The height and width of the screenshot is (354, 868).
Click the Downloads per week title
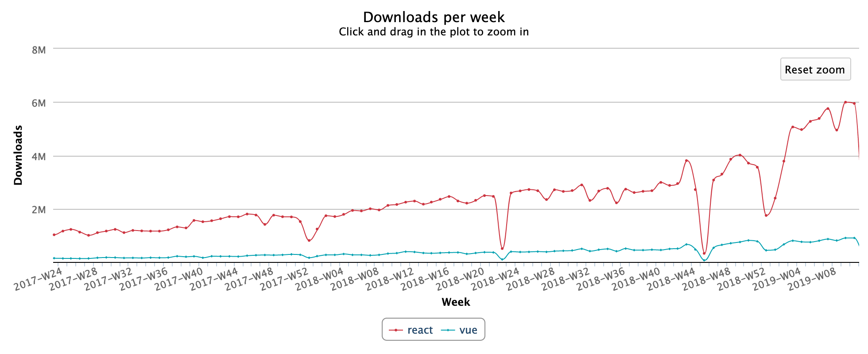pos(434,17)
